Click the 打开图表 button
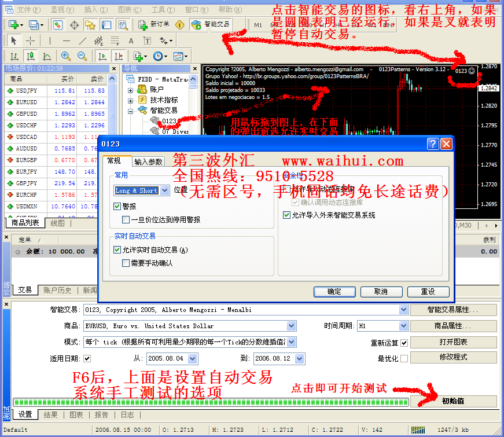The height and width of the screenshot is (437, 504). 453,342
